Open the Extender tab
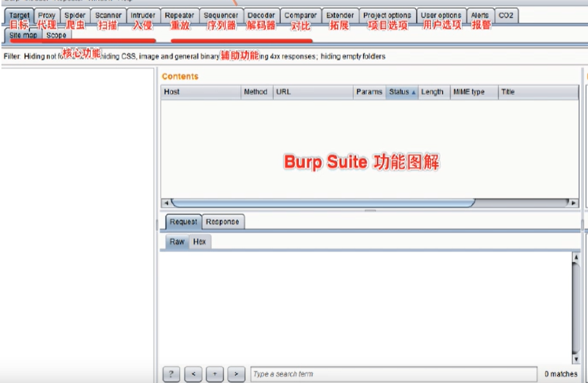Screen dimensions: 588x383 point(340,15)
